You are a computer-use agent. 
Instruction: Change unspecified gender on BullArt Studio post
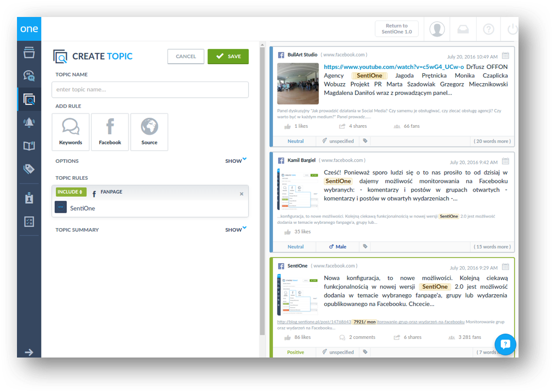338,141
